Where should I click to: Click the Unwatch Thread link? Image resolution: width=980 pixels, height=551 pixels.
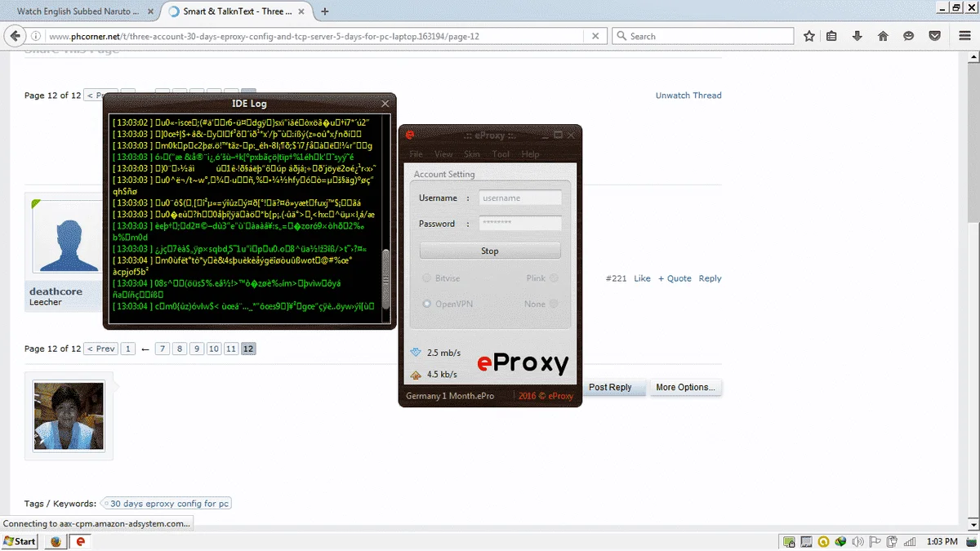pos(688,96)
